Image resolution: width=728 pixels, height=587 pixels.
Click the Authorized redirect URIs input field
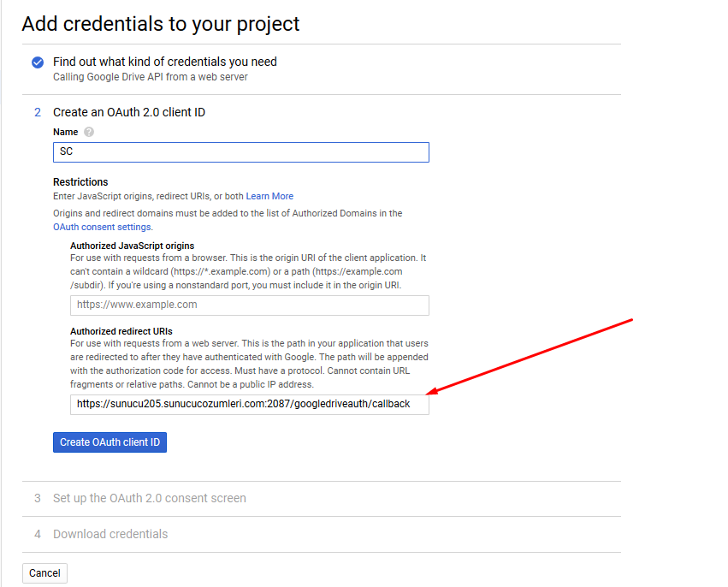(249, 404)
